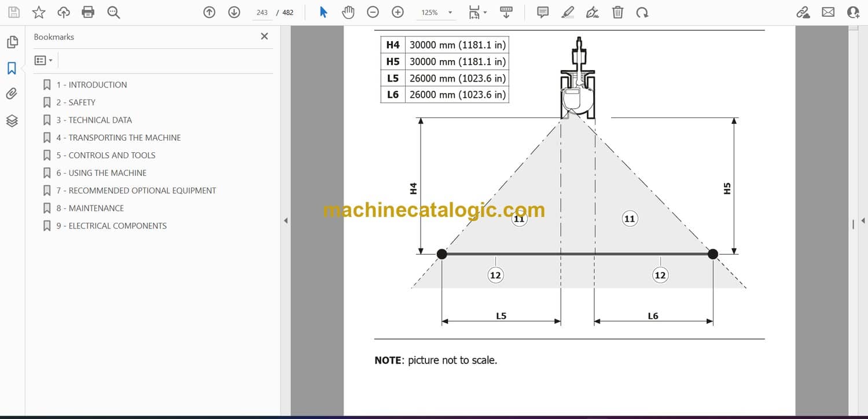Click the current page number field
Viewport: 868px width, 419px height.
pyautogui.click(x=262, y=12)
